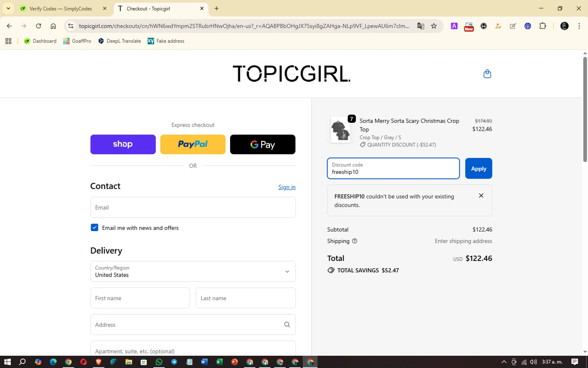Expand the Country/Region dropdown
Viewport: 588px width, 368px height.
pyautogui.click(x=193, y=271)
